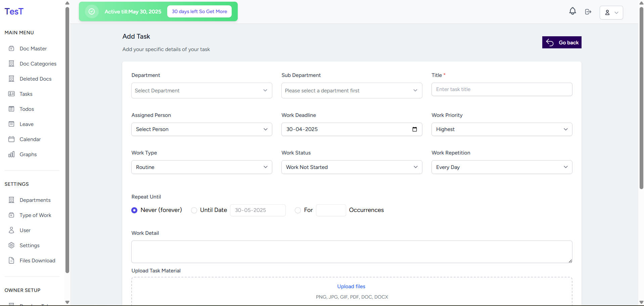Click the User person icon in sidebar
Image resolution: width=644 pixels, height=306 pixels.
(x=11, y=230)
